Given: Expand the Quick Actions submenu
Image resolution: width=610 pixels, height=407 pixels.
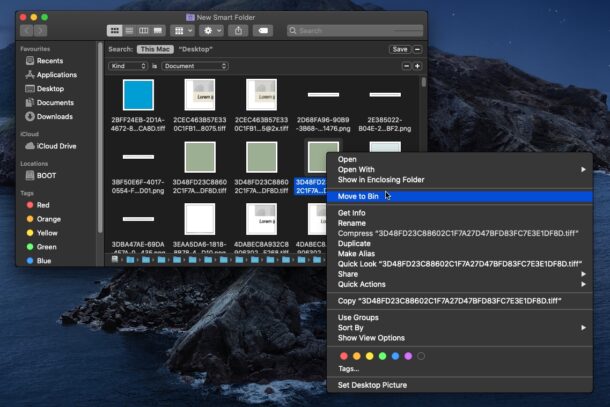Looking at the screenshot, I should point(460,284).
